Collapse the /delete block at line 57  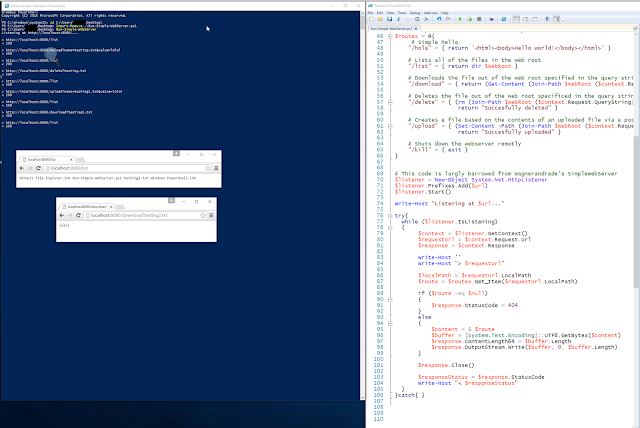(x=390, y=102)
